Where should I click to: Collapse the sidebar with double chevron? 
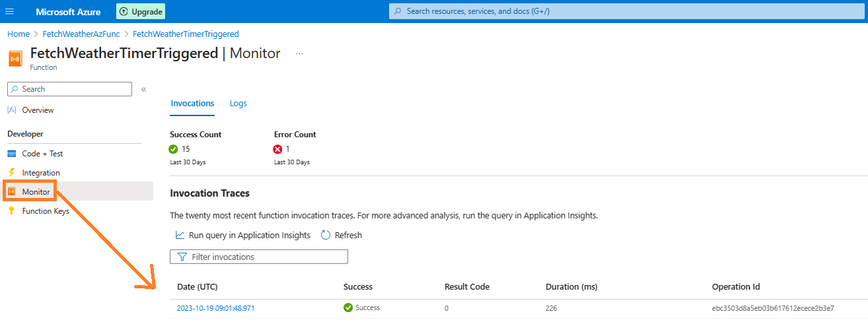143,89
